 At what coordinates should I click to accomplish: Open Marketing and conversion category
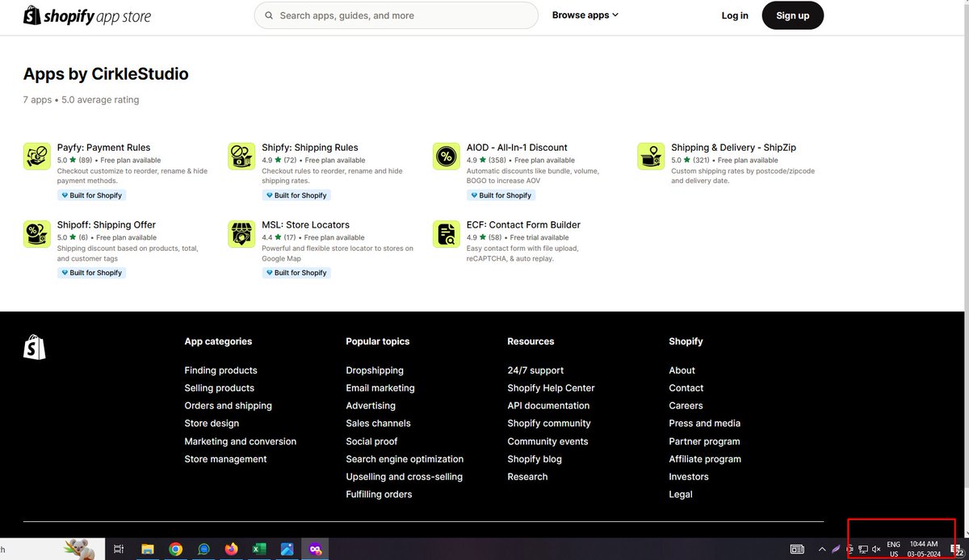click(x=240, y=441)
